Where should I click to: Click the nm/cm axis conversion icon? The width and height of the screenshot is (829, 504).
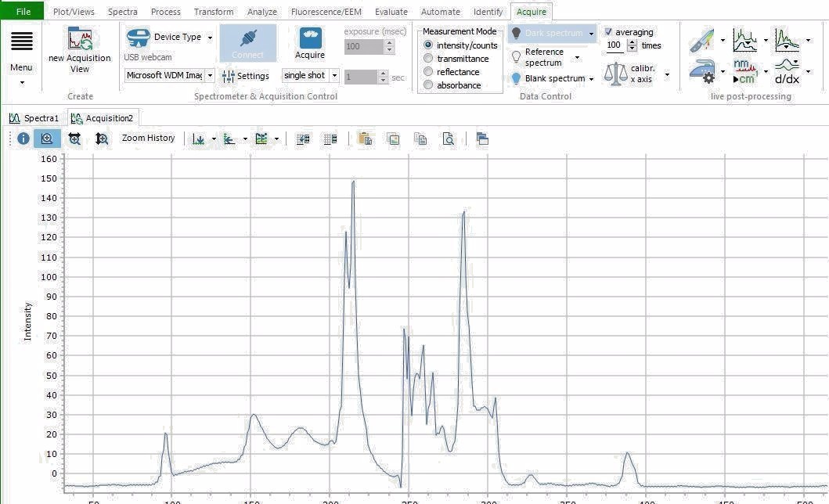[744, 71]
